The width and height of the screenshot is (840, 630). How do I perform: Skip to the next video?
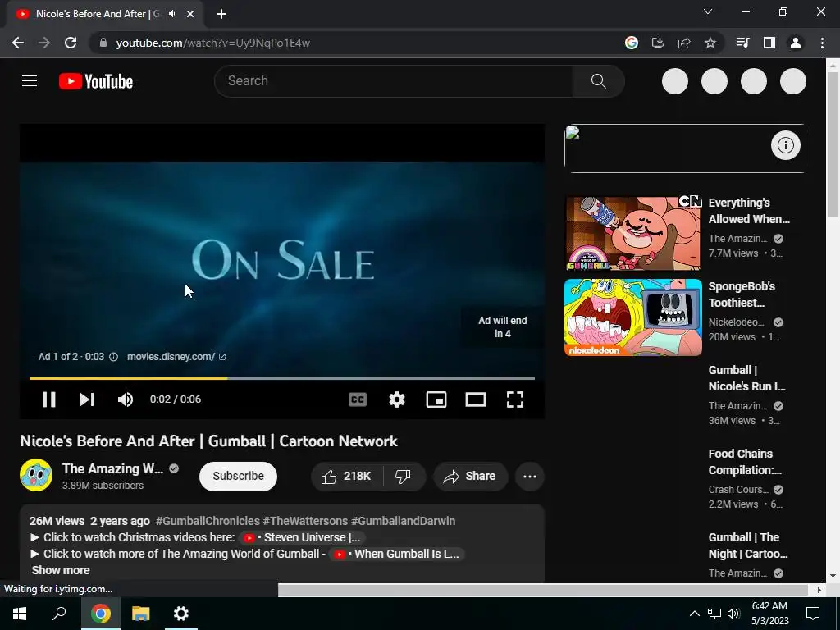pos(87,399)
